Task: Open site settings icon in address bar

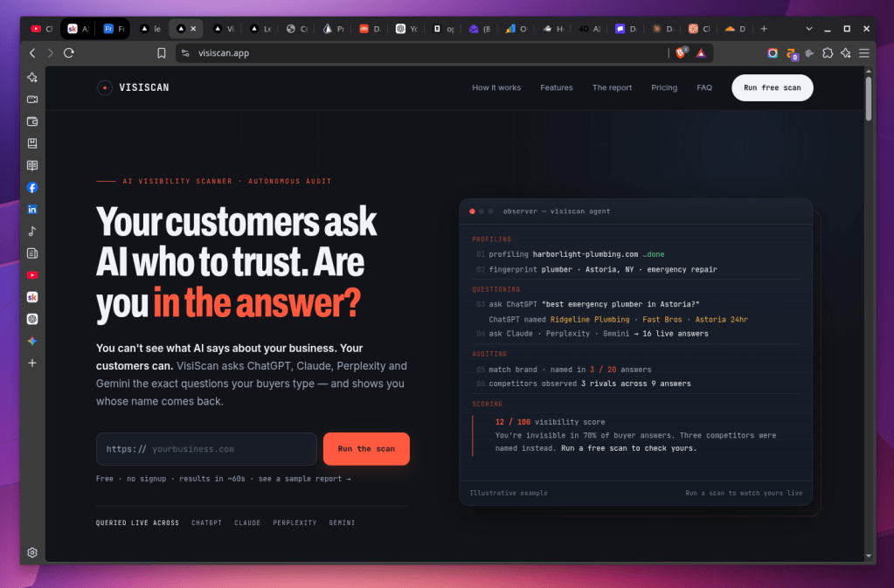Action: pos(185,53)
